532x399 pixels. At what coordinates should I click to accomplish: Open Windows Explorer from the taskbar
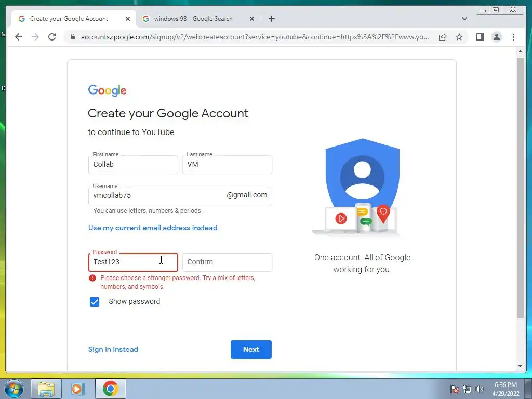tap(46, 389)
